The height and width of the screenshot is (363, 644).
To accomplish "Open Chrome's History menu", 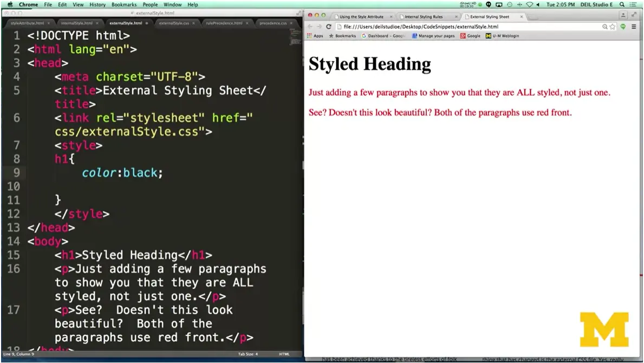I will (x=97, y=4).
